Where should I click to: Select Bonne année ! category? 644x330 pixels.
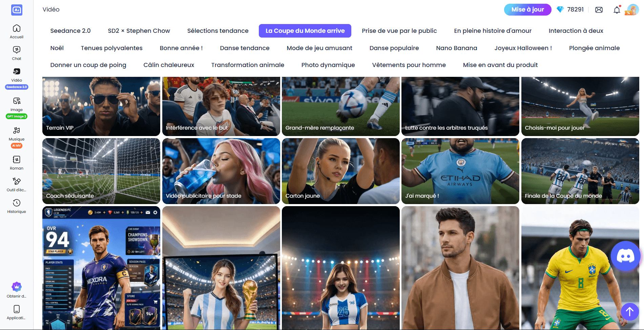click(181, 48)
